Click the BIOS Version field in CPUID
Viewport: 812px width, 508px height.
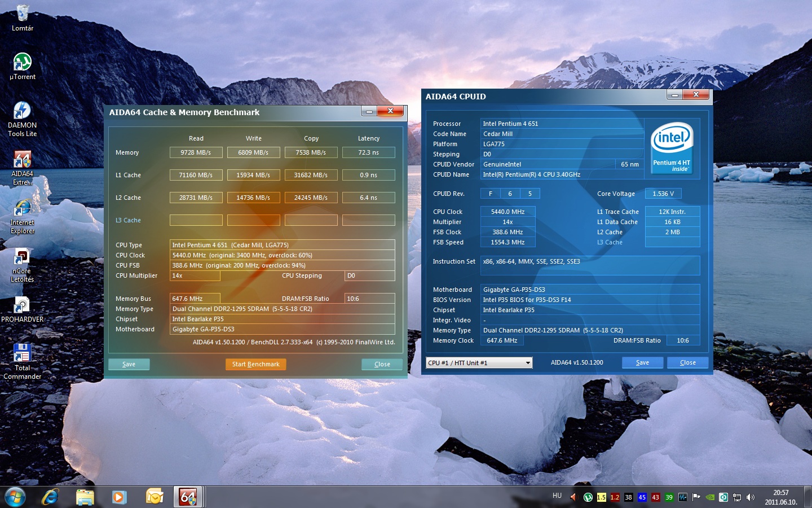[590, 300]
